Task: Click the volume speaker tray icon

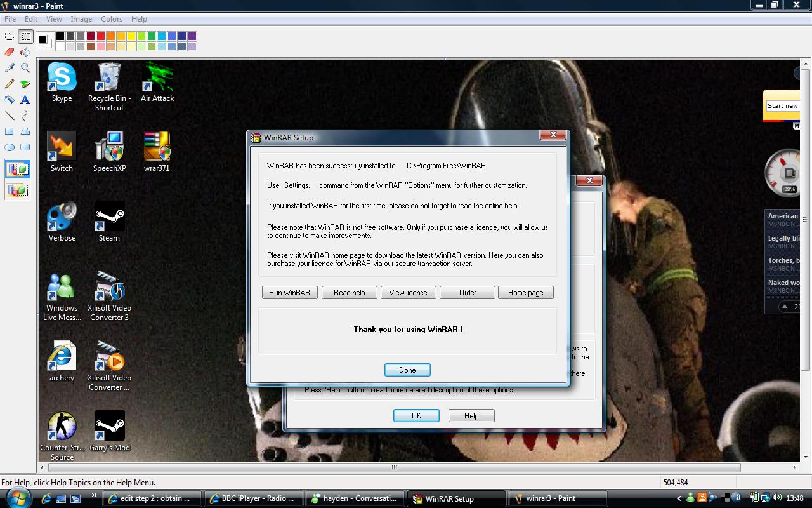Action: (778, 498)
